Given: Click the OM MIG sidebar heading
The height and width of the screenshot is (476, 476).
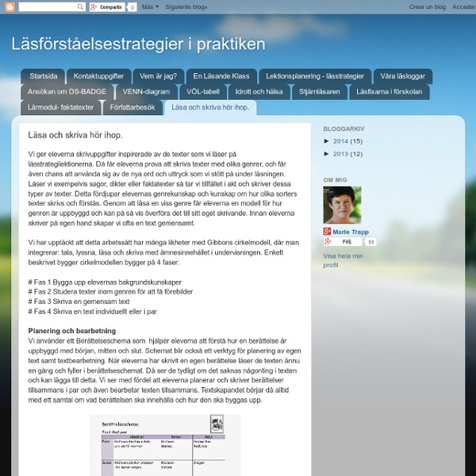Looking at the screenshot, I should [335, 180].
